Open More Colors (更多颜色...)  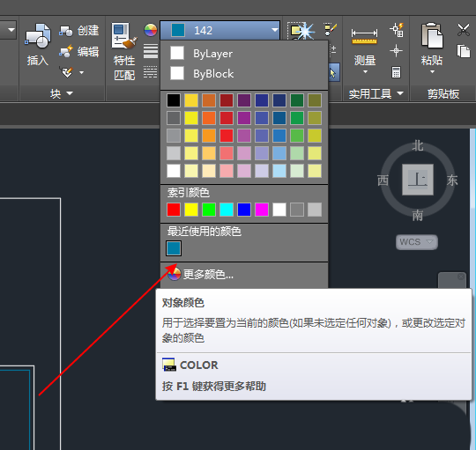tap(244, 275)
